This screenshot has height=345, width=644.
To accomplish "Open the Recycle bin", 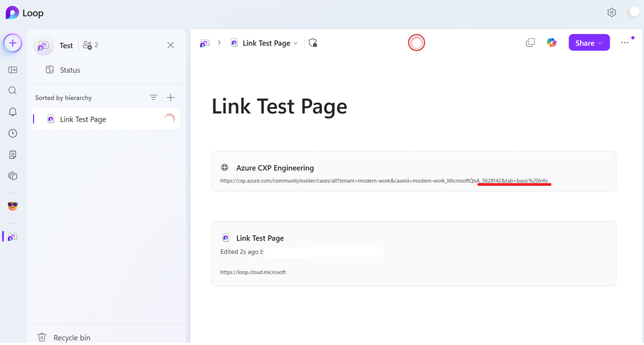I will (x=64, y=338).
